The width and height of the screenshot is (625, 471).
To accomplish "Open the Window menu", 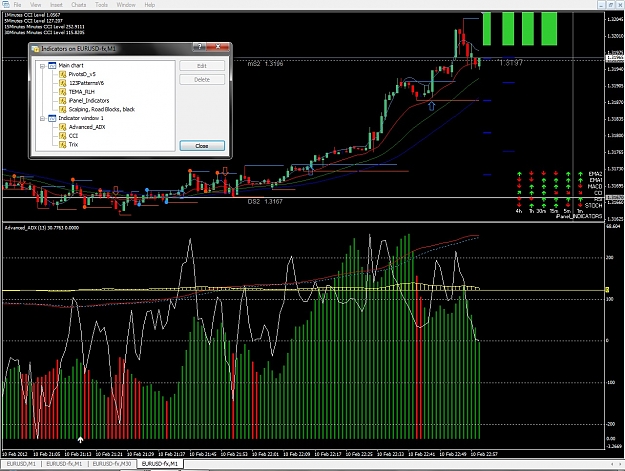I will pos(126,5).
